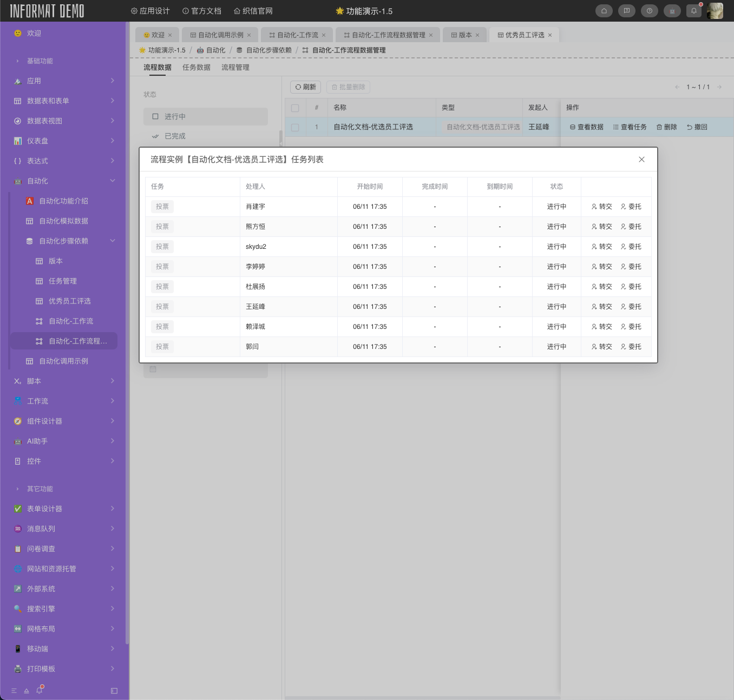Expand the 数据表和表单 sidebar menu
734x700 pixels.
(x=64, y=101)
